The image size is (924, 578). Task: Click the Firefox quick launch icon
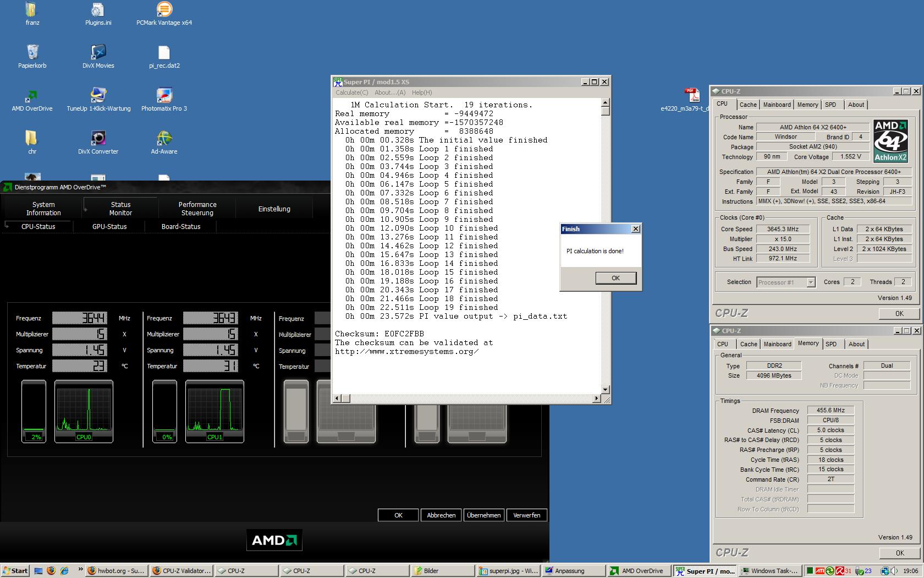51,571
